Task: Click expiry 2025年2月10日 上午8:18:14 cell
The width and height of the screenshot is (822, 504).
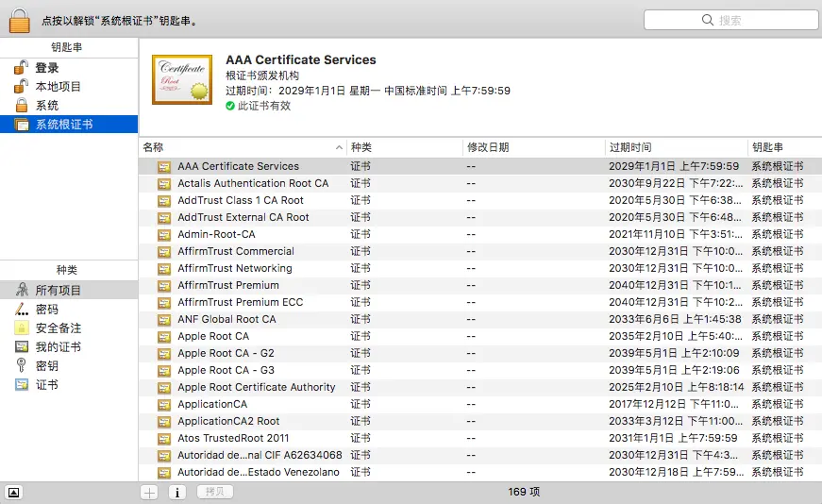Action: coord(677,387)
